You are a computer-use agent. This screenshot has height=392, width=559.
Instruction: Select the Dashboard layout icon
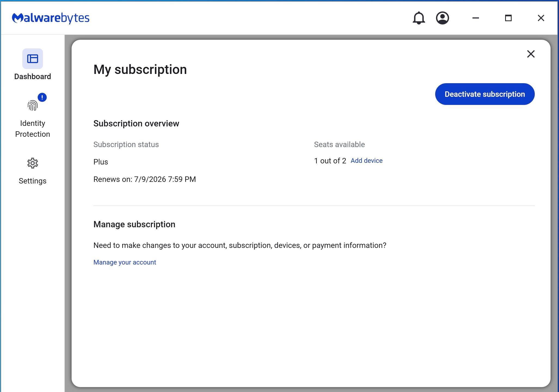point(32,59)
